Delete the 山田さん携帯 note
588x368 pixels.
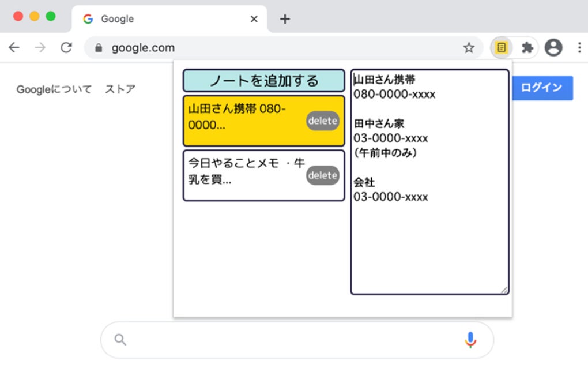[x=322, y=121]
